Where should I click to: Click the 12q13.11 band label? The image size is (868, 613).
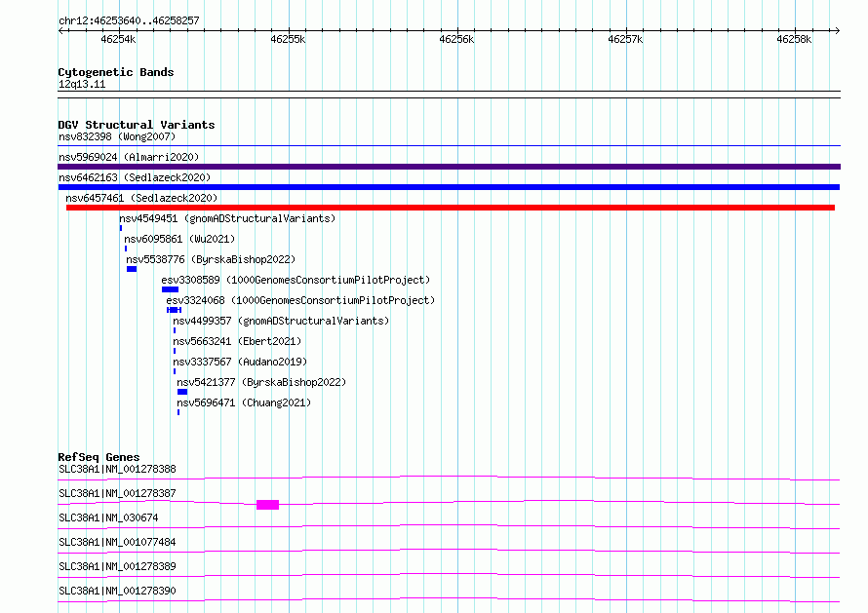[82, 84]
